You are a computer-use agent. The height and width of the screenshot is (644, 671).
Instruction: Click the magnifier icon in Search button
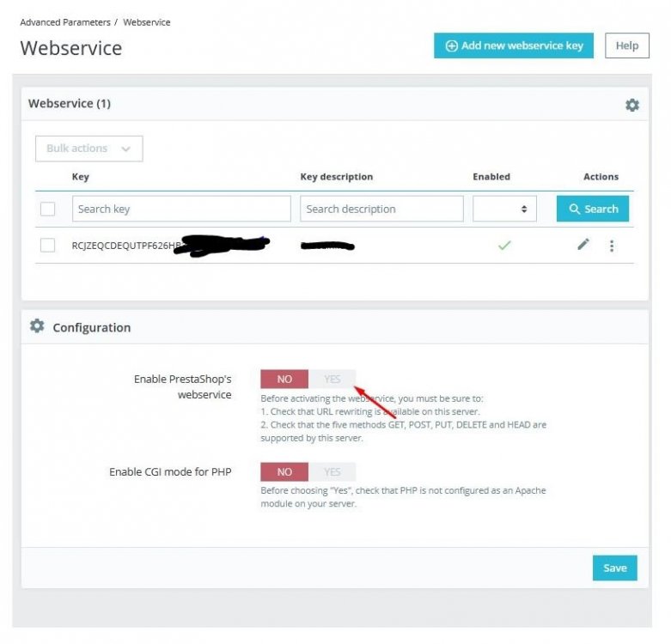(574, 209)
